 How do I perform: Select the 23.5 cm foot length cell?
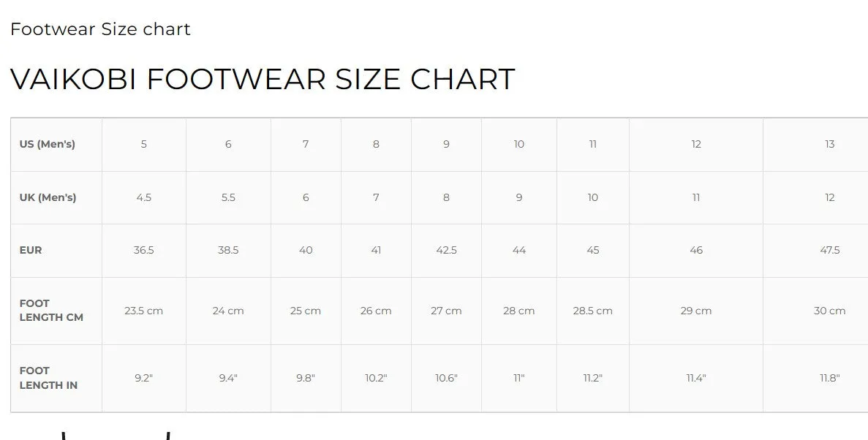pyautogui.click(x=144, y=311)
